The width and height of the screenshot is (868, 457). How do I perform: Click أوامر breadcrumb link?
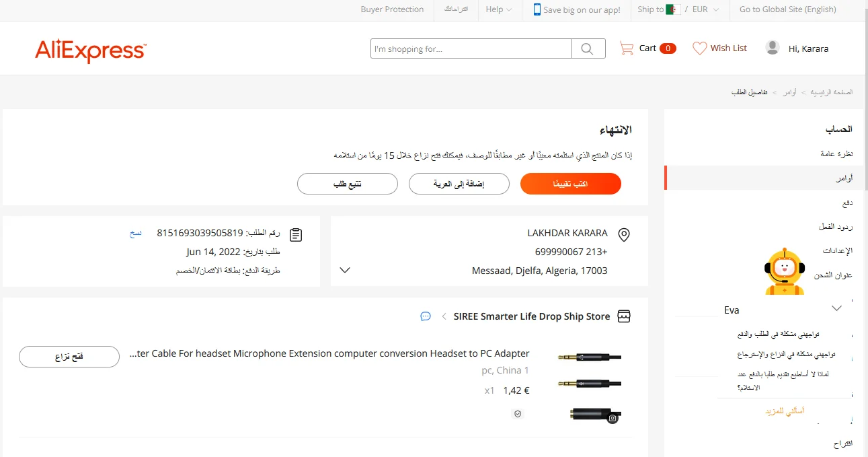(x=789, y=92)
